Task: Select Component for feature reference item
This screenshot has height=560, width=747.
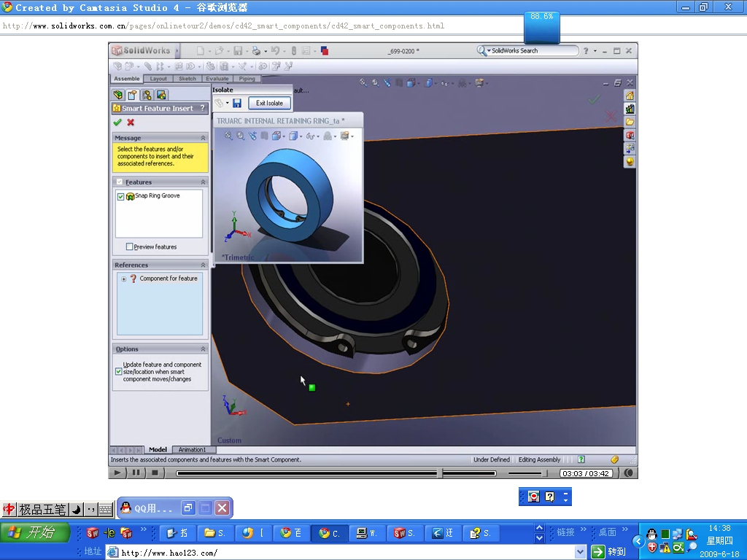Action: click(169, 279)
